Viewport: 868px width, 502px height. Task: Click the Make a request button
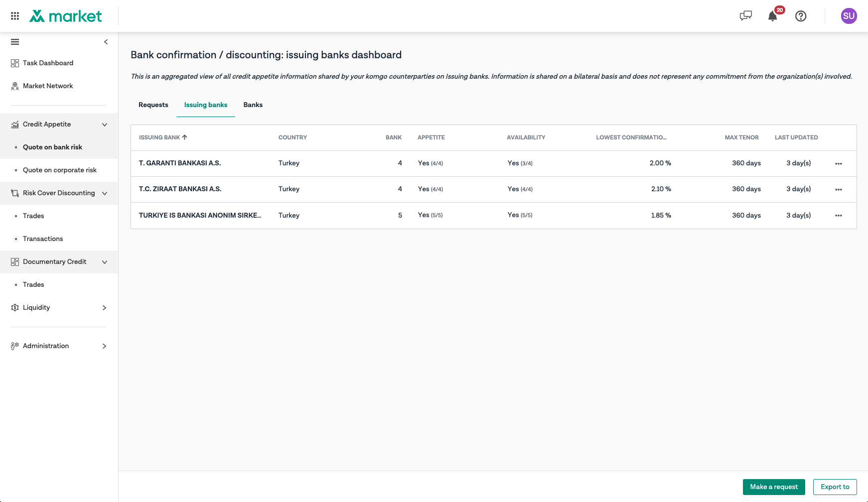774,487
